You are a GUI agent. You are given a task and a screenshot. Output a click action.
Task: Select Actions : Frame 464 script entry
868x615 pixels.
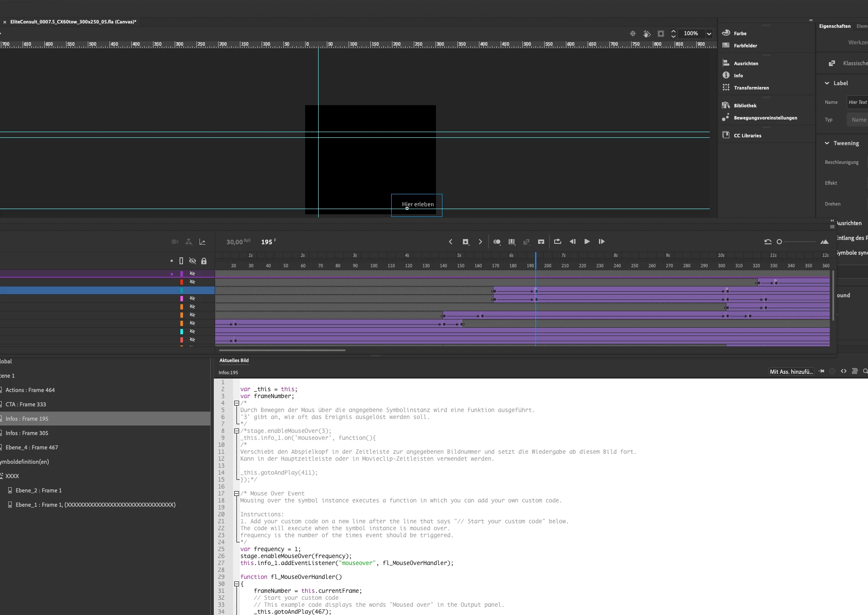click(x=30, y=390)
